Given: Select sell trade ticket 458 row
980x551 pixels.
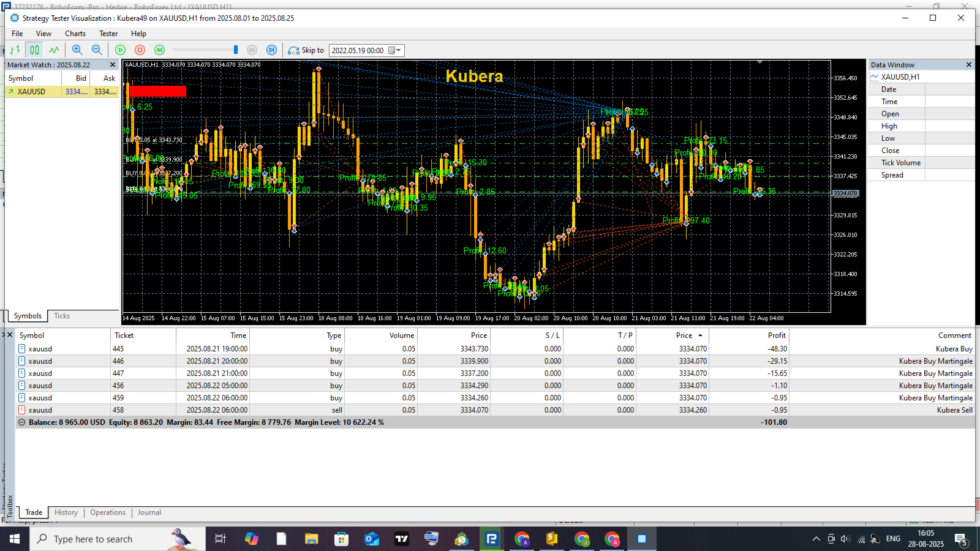Looking at the screenshot, I should (x=495, y=410).
